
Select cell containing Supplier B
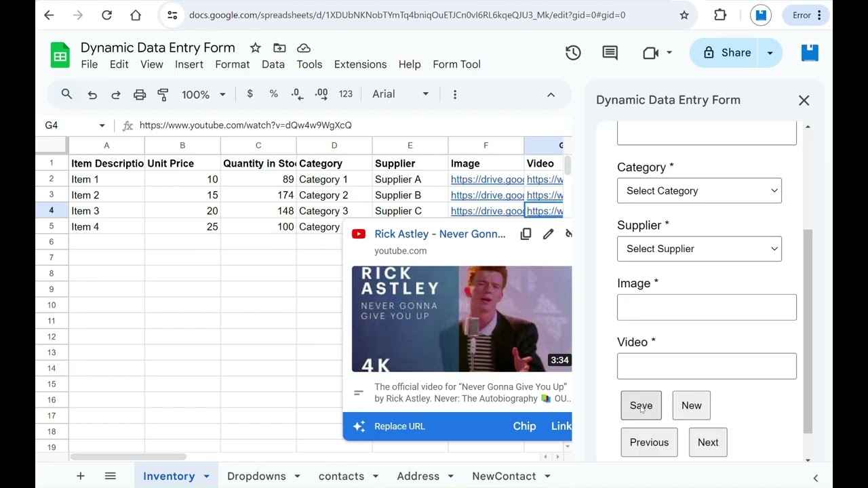coord(410,195)
